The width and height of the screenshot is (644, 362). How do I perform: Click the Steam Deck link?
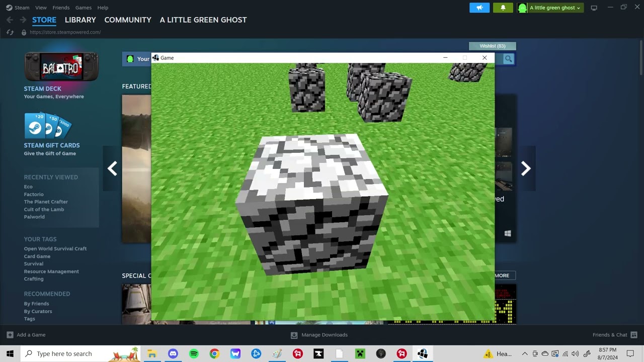click(x=43, y=89)
